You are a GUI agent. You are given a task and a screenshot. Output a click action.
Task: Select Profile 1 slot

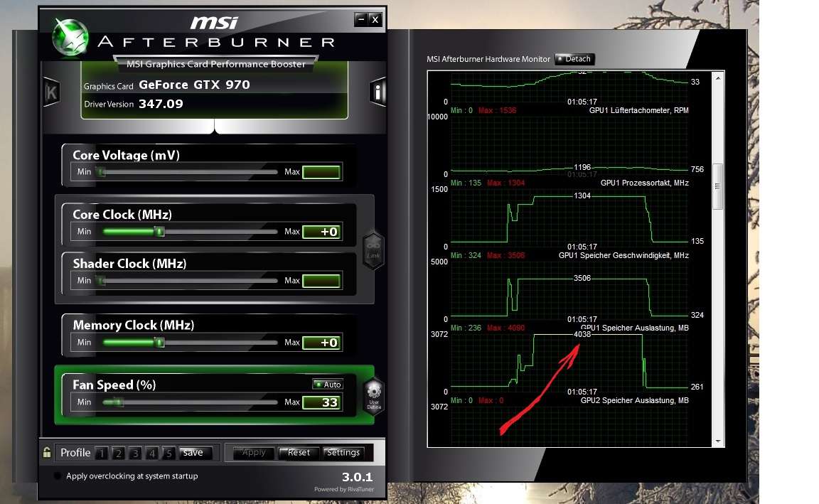[102, 453]
